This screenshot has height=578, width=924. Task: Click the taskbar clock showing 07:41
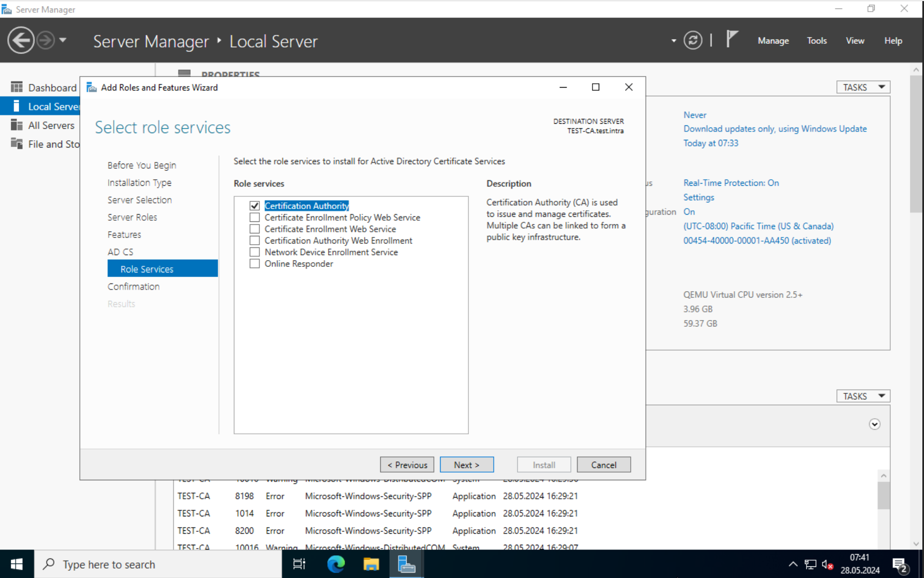click(860, 564)
